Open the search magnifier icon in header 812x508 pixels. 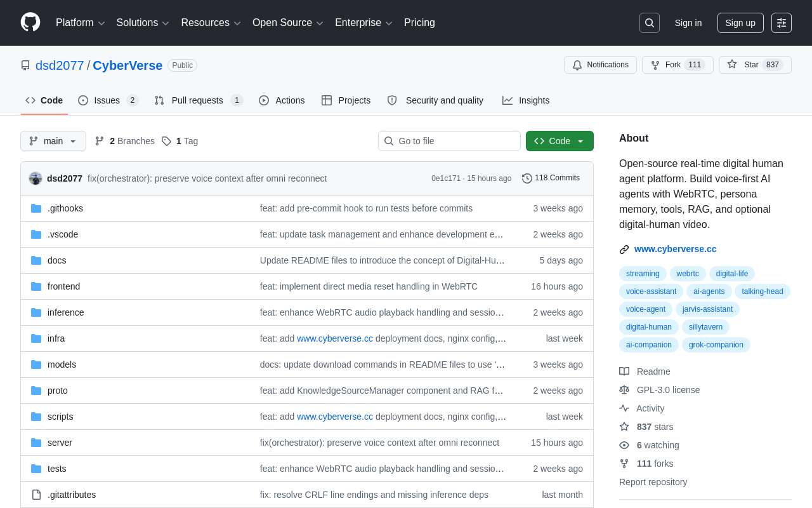[650, 23]
